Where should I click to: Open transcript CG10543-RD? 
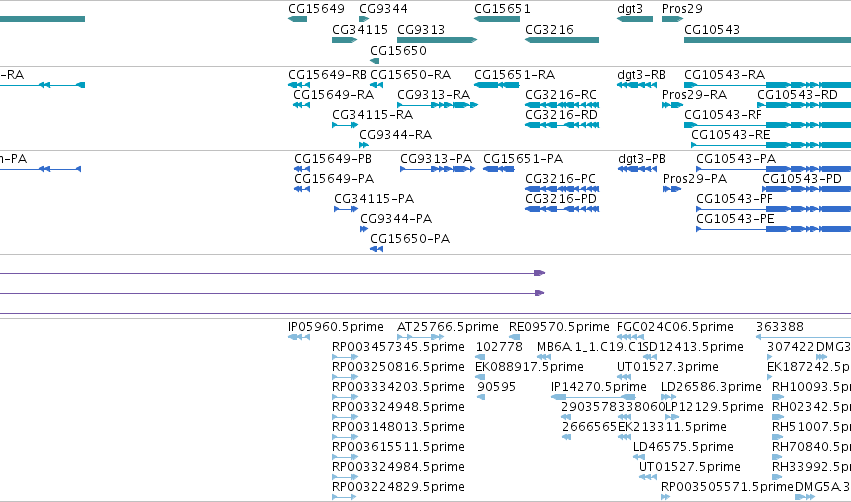click(797, 95)
